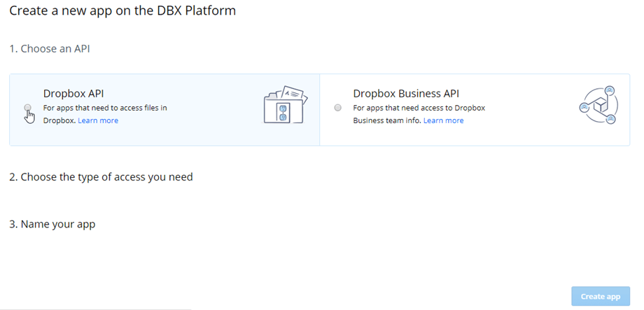Click the Dropbox API folder illustration
Screen dimensions: 644x310
(286, 105)
